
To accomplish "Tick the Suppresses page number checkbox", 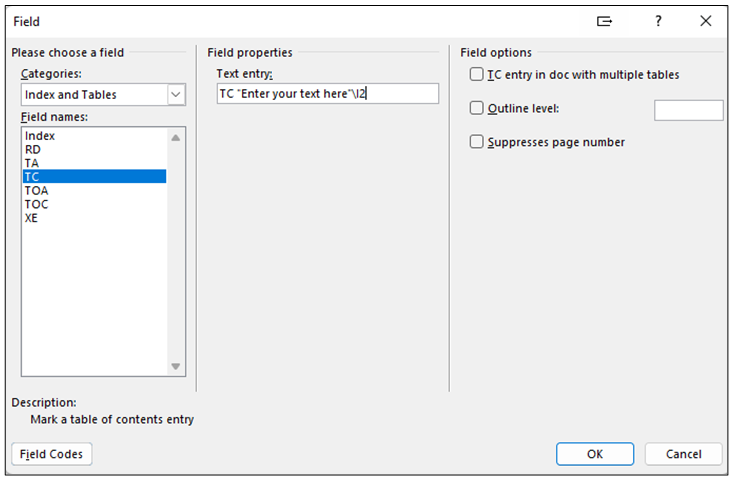I will click(477, 142).
